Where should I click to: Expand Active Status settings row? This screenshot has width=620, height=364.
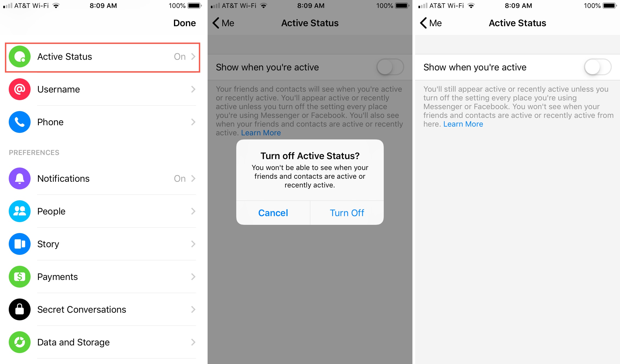tap(104, 56)
